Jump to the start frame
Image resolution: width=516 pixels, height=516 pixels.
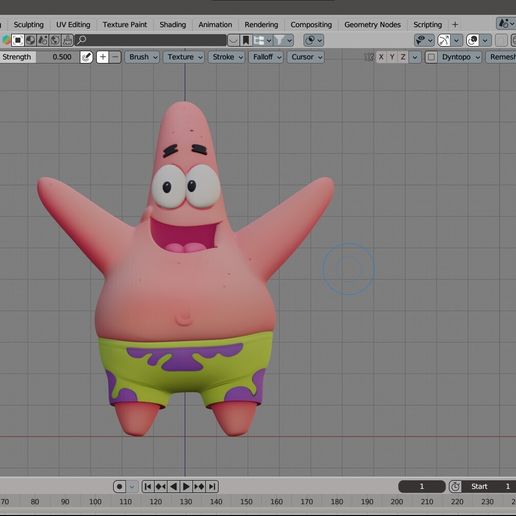(x=148, y=487)
